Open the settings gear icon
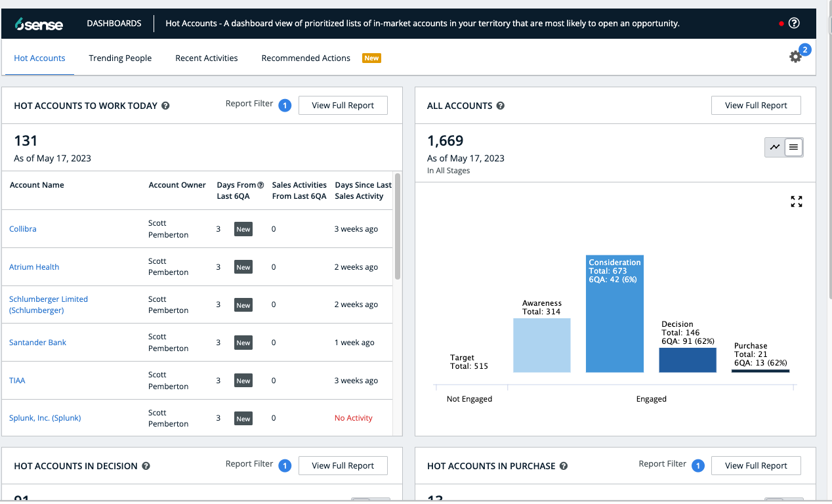This screenshot has height=504, width=832. (x=795, y=57)
